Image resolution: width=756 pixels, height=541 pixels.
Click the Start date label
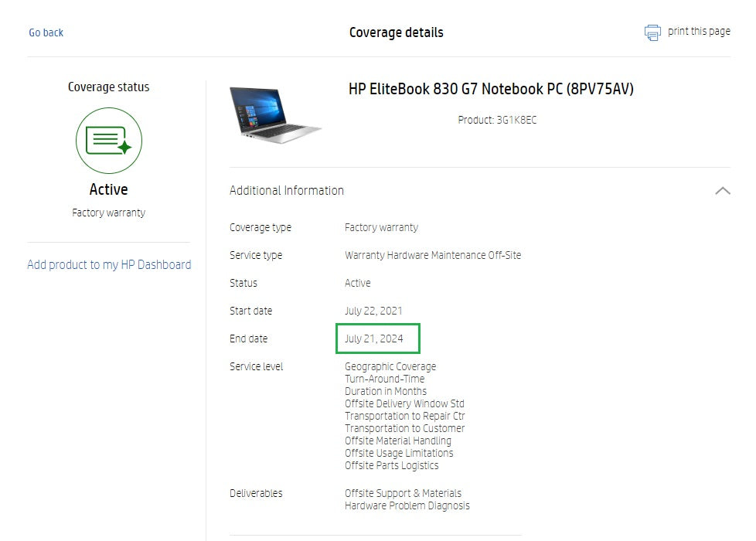click(250, 311)
